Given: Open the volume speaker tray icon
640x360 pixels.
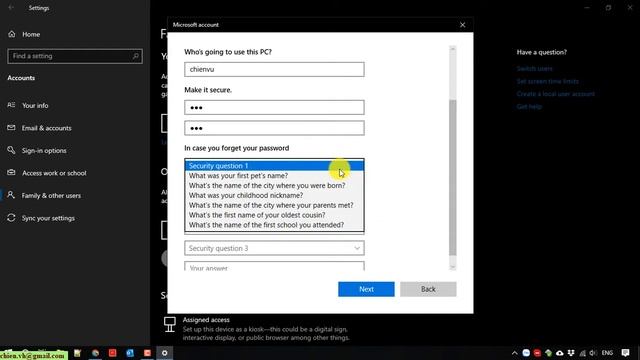Looking at the screenshot, I should (x=593, y=353).
